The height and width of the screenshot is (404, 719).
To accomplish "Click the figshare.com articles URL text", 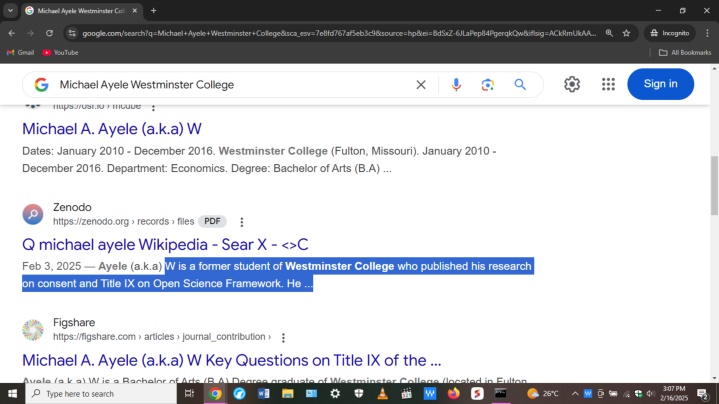I will click(161, 337).
